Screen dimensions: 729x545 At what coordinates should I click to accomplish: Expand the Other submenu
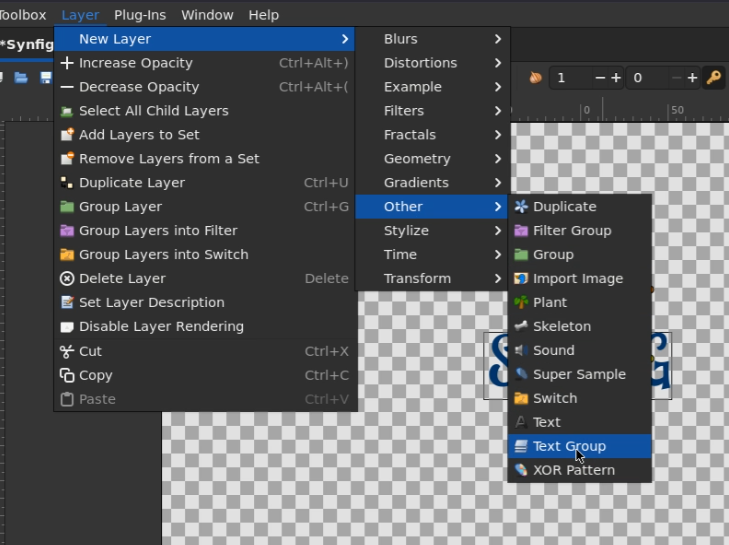tap(433, 206)
